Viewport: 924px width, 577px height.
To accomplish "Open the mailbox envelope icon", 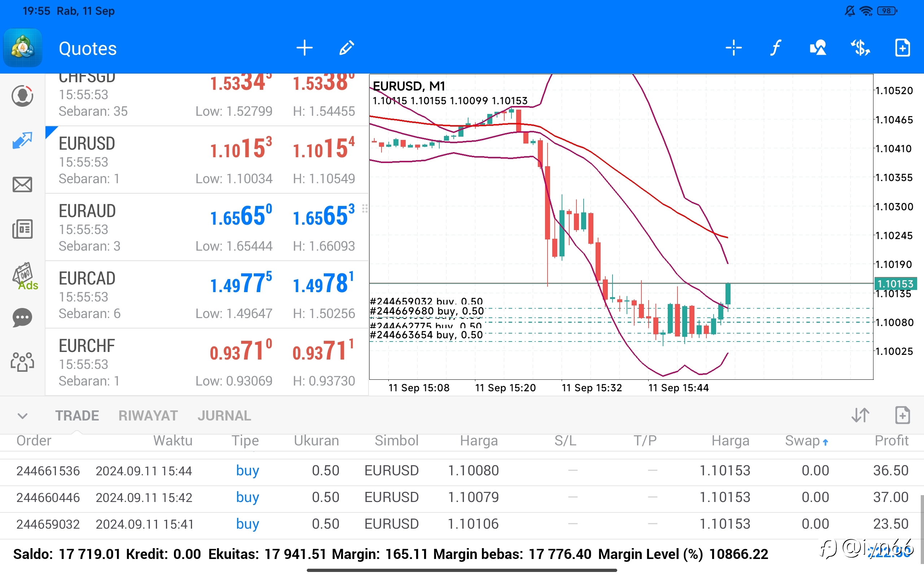I will [22, 185].
